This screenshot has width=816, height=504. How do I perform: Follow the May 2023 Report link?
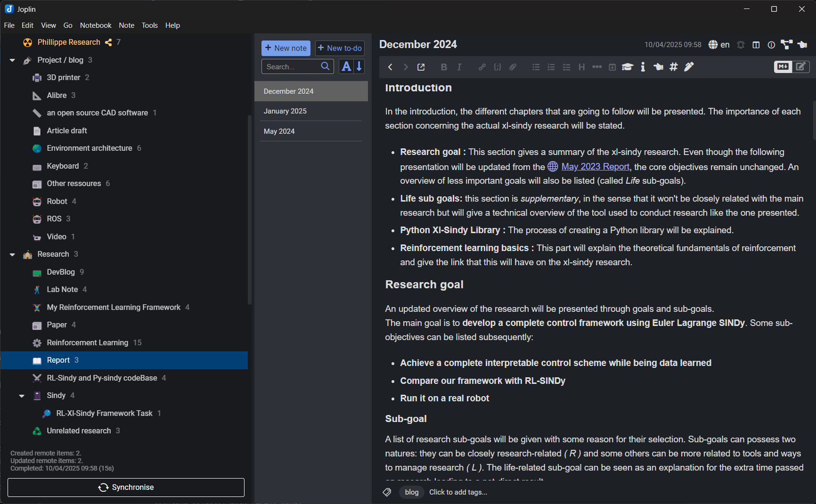tap(595, 167)
